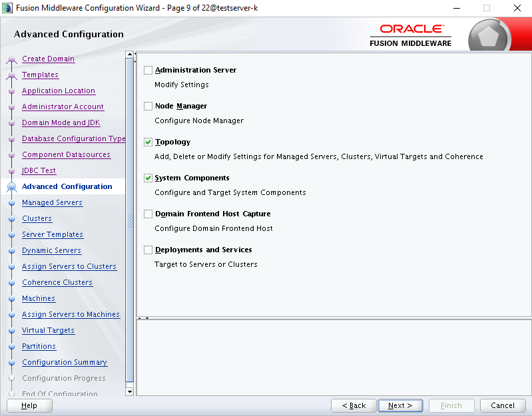
Task: Check the Administration Server checkbox
Action: (148, 70)
